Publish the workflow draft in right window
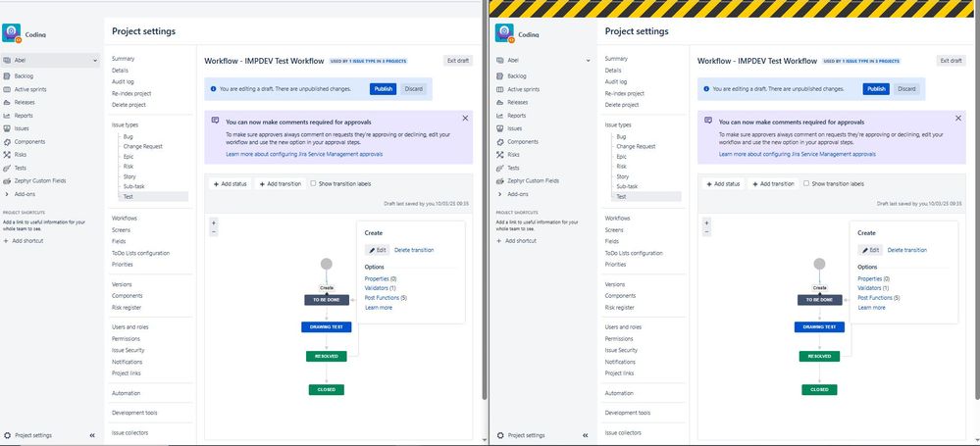This screenshot has height=446, width=980. [x=876, y=88]
